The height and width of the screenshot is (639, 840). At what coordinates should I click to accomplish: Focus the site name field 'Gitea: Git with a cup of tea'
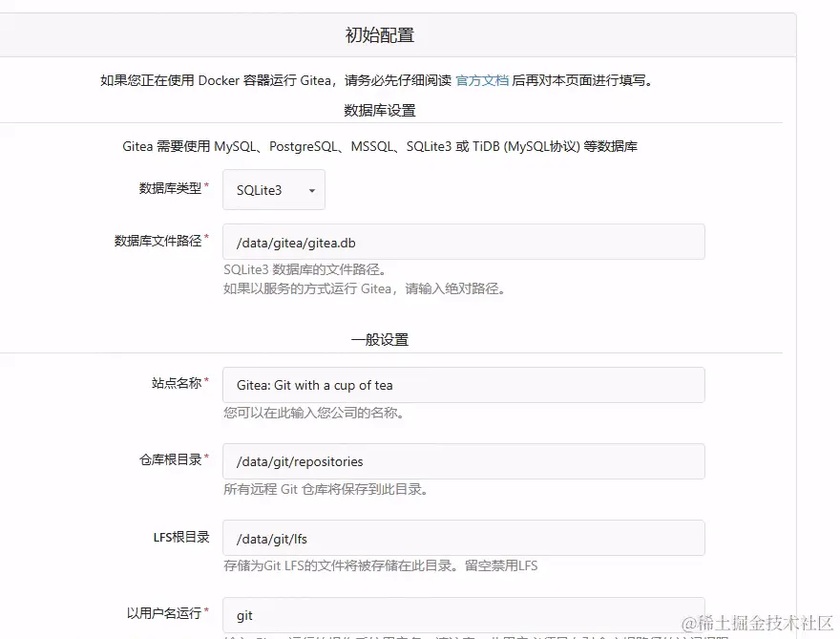point(463,385)
